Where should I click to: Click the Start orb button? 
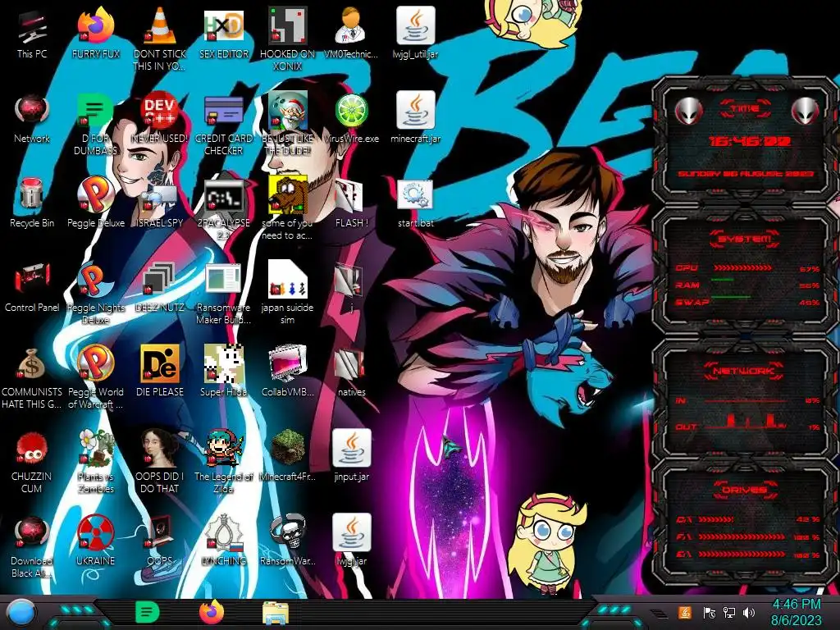21,612
